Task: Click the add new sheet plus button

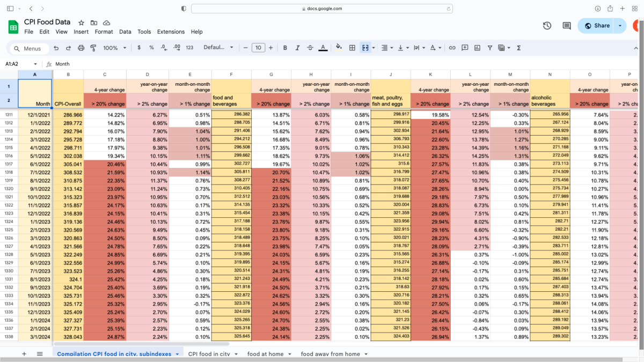Action: tap(24, 354)
